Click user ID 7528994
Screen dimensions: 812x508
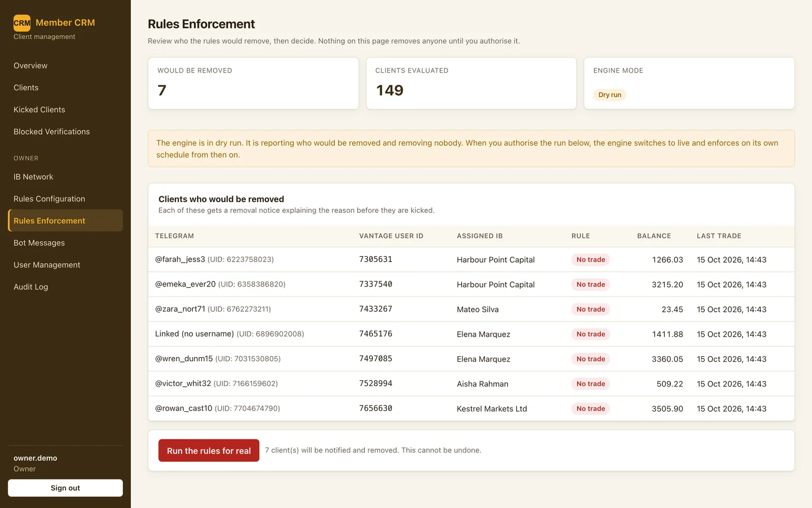pyautogui.click(x=376, y=384)
